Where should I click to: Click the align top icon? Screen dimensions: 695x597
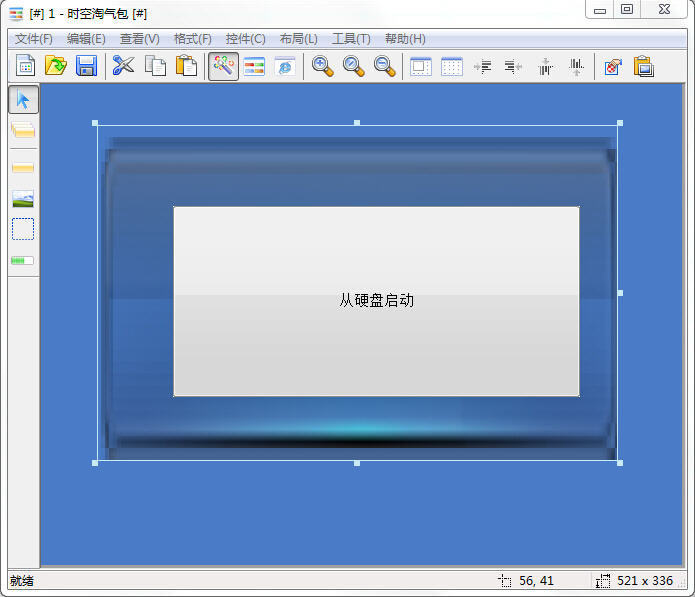545,66
